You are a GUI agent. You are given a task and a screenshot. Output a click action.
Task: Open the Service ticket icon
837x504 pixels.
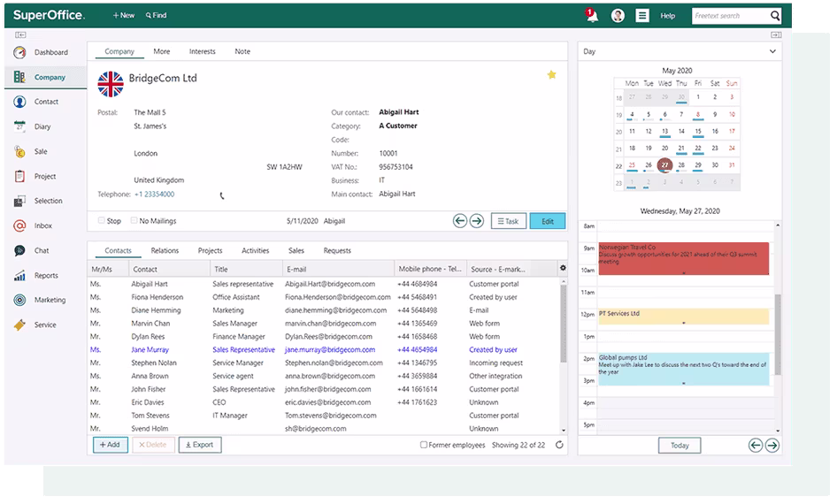tap(19, 325)
